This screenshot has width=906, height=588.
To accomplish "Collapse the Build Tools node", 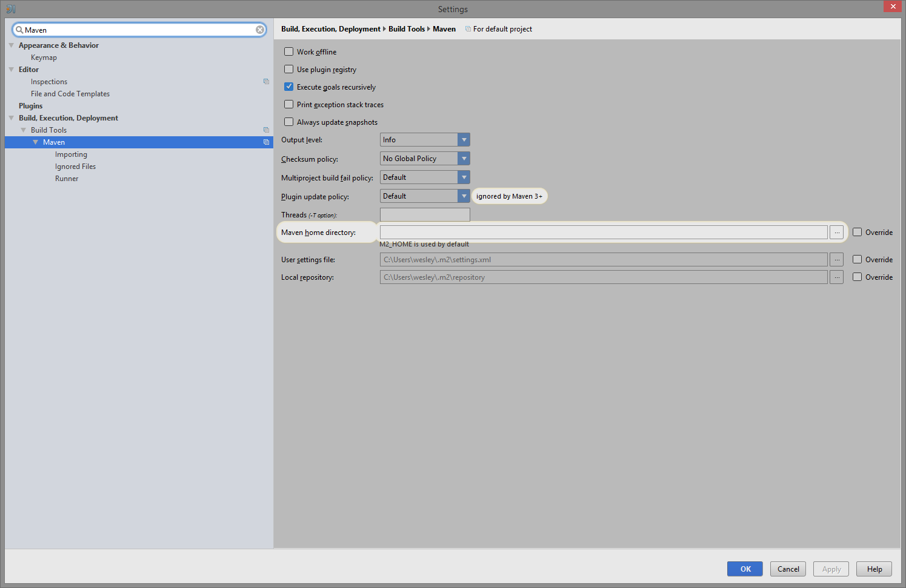I will click(24, 130).
